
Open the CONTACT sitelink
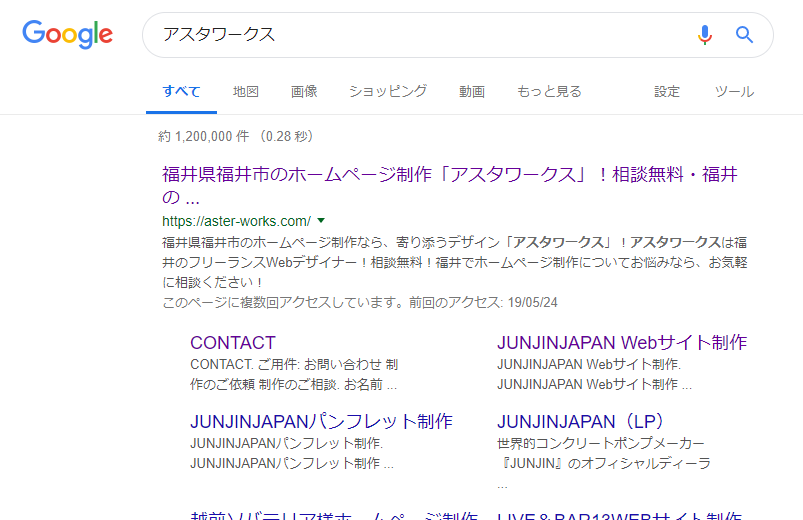click(233, 343)
